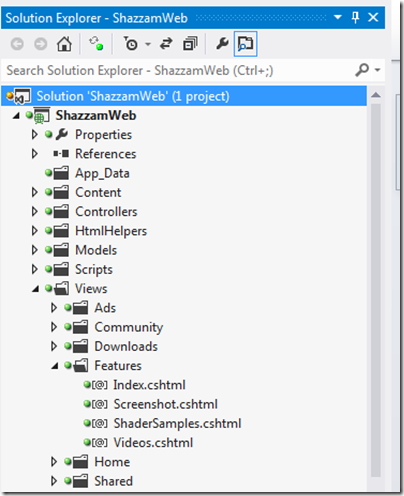Toggle the Preview Selected Items button

246,44
